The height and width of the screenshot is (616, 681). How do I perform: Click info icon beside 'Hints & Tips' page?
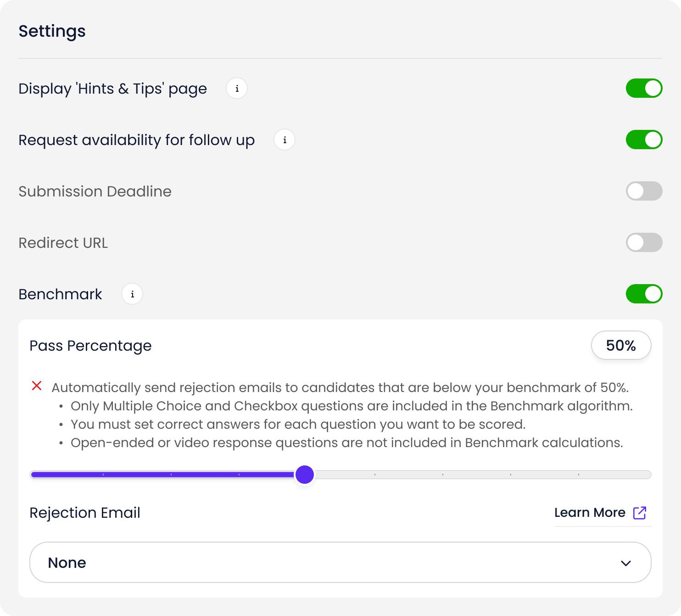237,89
